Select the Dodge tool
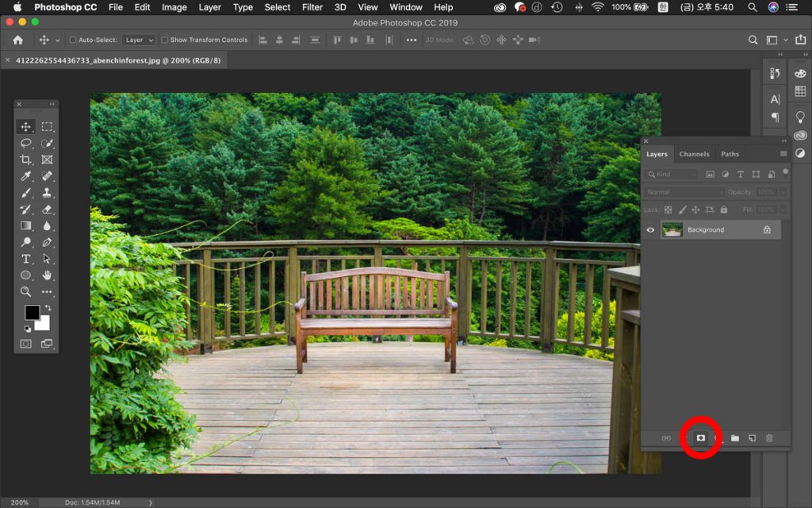The image size is (812, 508). pyautogui.click(x=25, y=242)
